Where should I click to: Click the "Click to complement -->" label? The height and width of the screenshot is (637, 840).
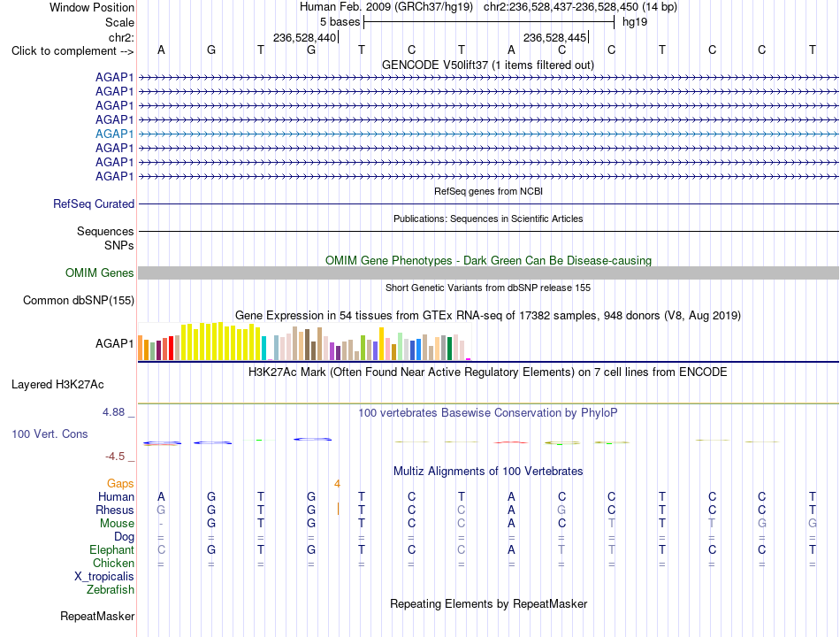pyautogui.click(x=73, y=51)
